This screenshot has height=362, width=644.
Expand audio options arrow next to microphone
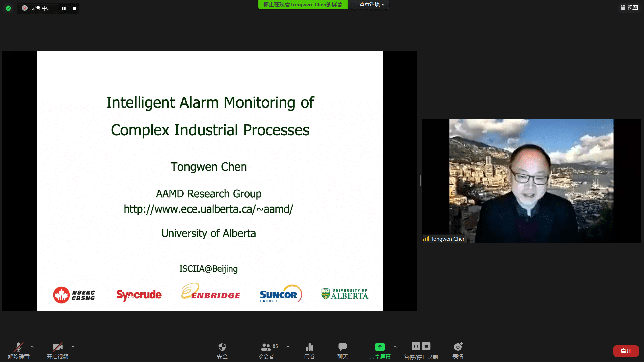point(32,347)
